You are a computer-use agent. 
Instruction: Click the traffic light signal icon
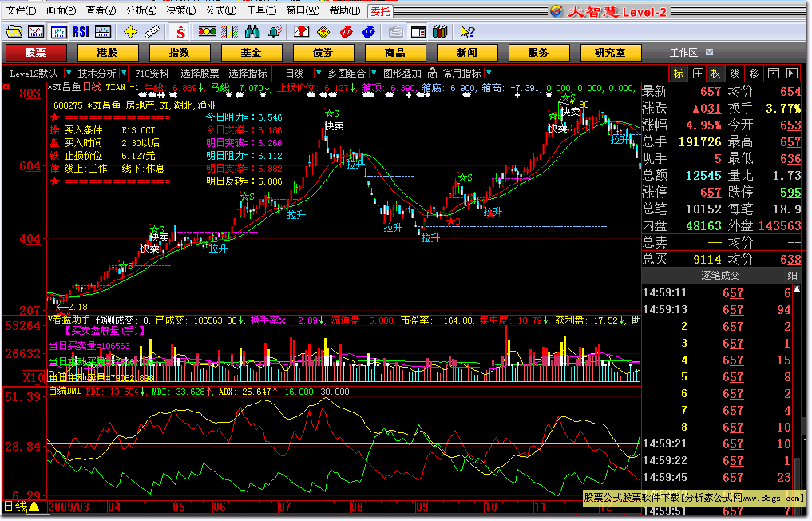click(207, 32)
